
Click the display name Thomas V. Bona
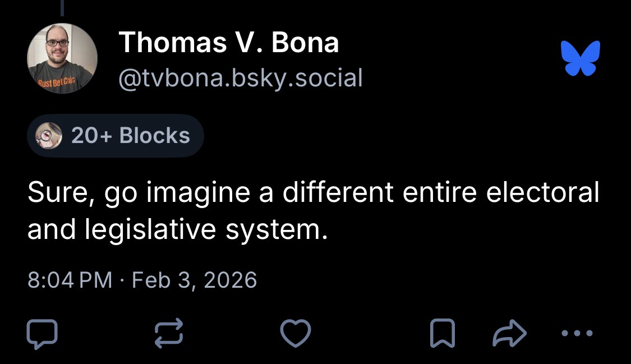tap(229, 43)
